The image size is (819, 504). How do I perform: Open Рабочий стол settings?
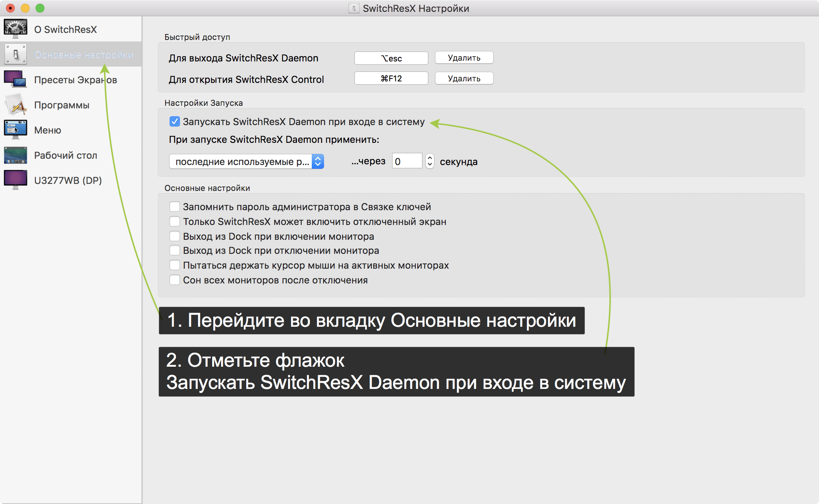(71, 155)
